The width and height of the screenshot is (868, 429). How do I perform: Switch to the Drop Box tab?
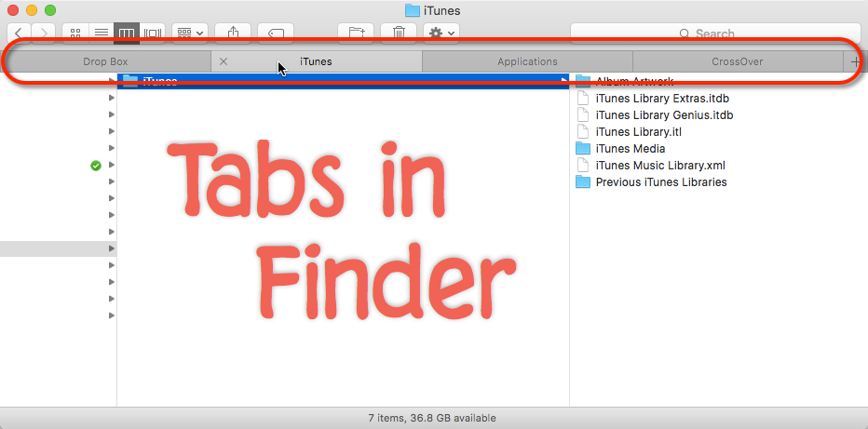click(x=106, y=61)
